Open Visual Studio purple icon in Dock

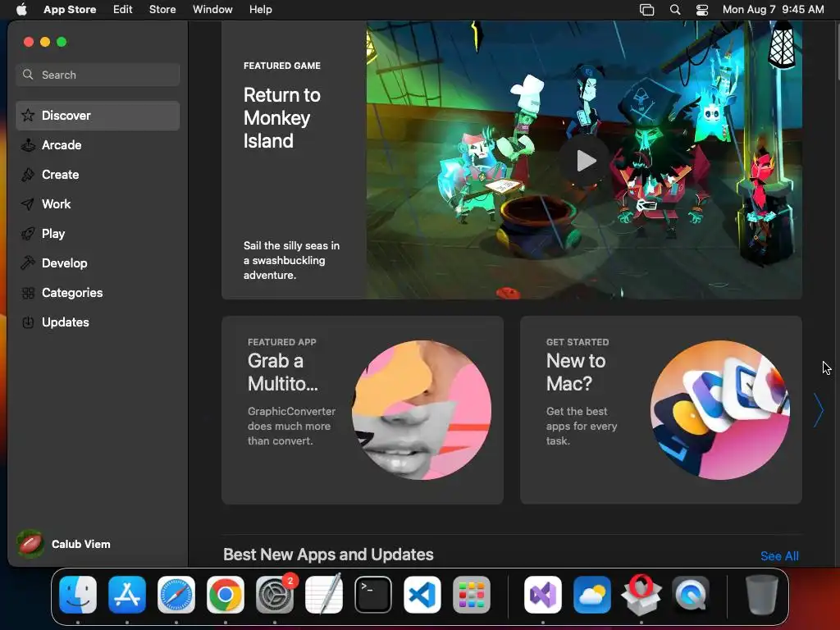click(x=543, y=595)
